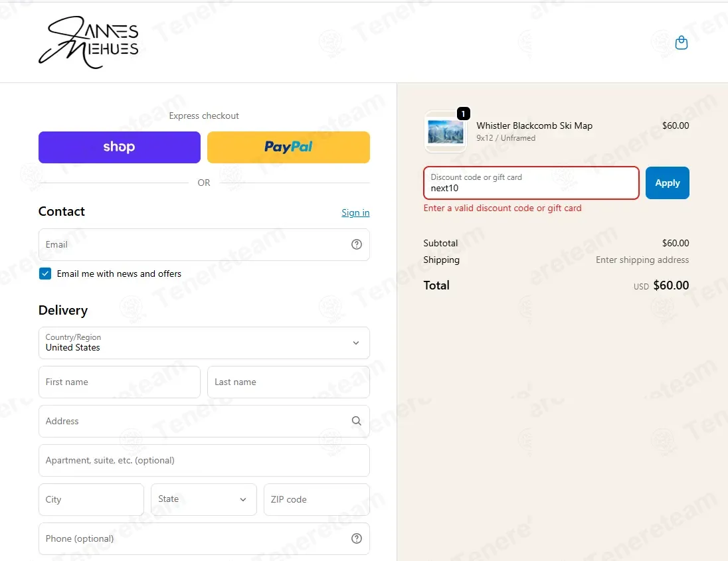Click the Express checkout heading
Screen dimensions: 728x561
[x=204, y=116]
